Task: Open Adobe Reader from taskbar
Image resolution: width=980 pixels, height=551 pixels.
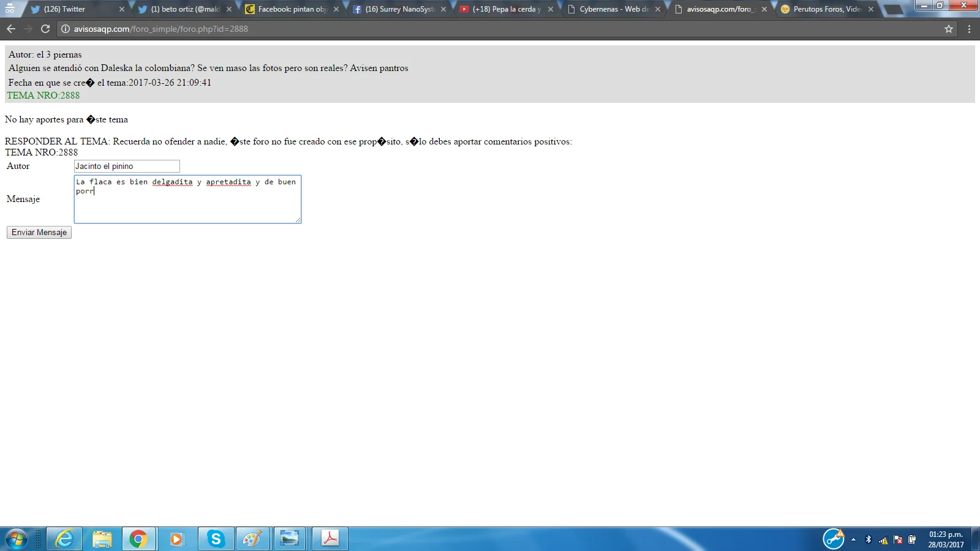Action: tap(330, 539)
